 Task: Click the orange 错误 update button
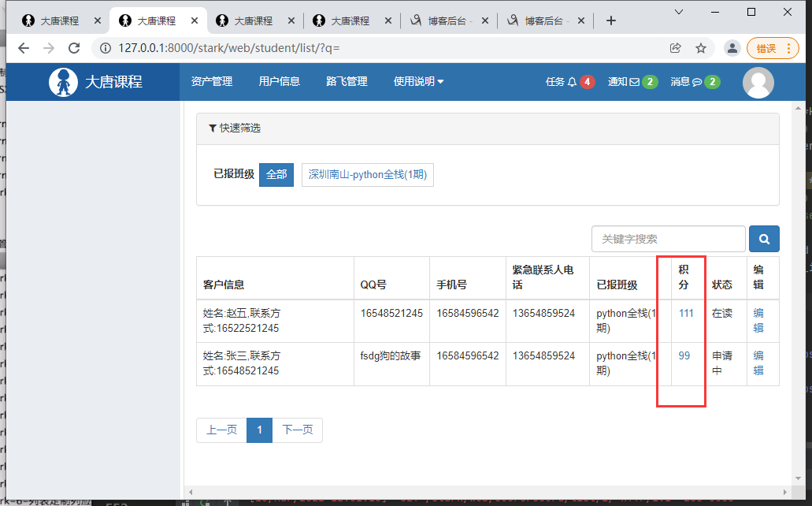[x=773, y=48]
